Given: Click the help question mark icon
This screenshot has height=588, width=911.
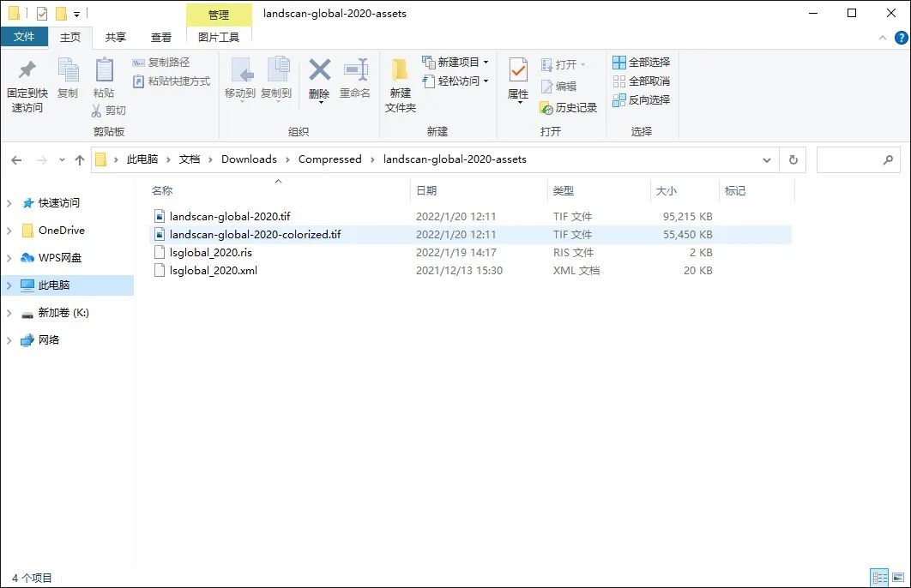Looking at the screenshot, I should click(x=901, y=38).
